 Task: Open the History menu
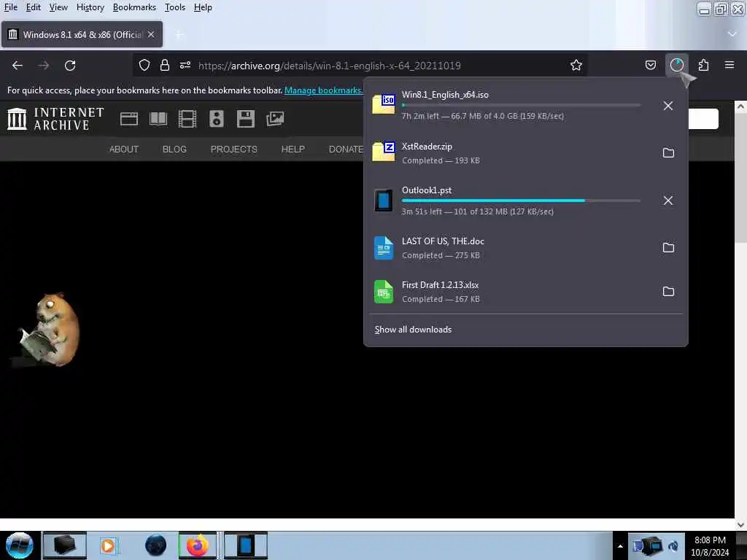coord(90,7)
